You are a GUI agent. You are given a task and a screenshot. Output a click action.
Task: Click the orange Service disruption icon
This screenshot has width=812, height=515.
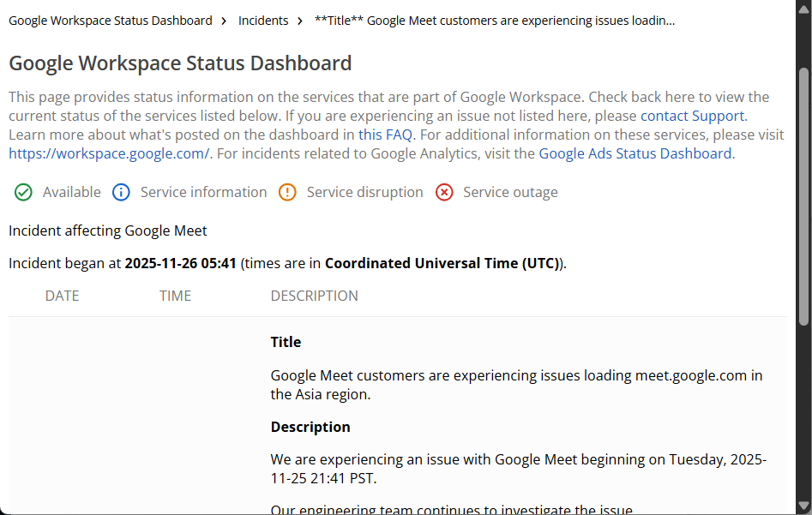click(x=287, y=192)
